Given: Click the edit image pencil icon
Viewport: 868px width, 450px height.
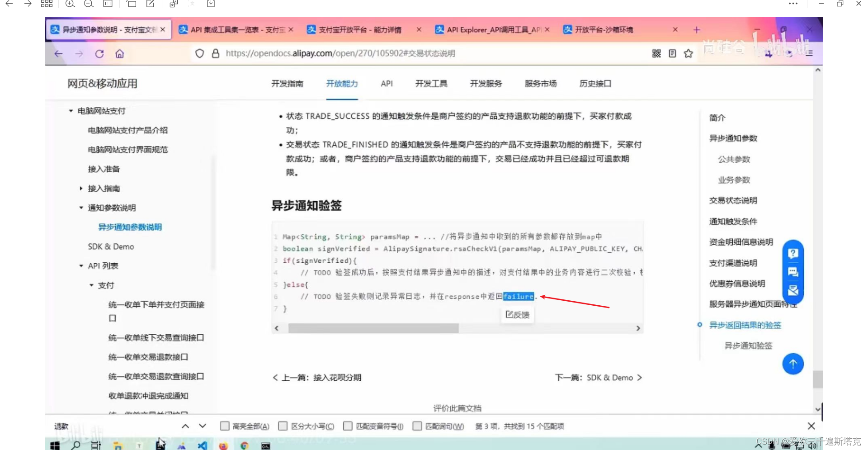Looking at the screenshot, I should pyautogui.click(x=150, y=4).
